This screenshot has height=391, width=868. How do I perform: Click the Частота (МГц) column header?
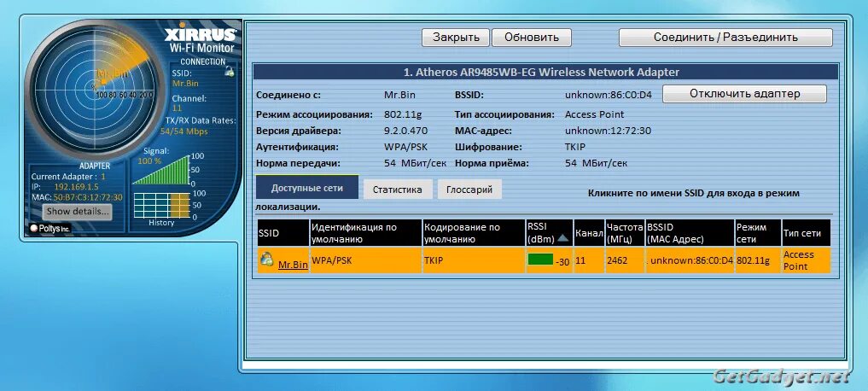(625, 232)
